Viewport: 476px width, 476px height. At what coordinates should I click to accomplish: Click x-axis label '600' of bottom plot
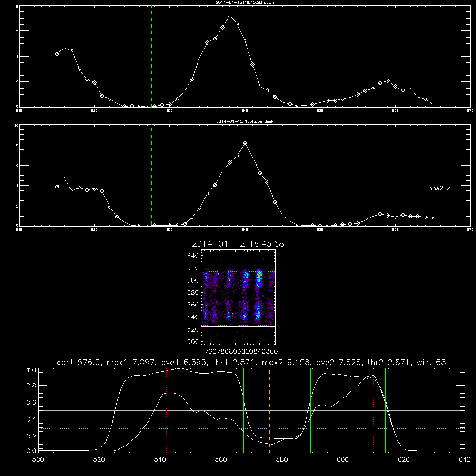343,460
